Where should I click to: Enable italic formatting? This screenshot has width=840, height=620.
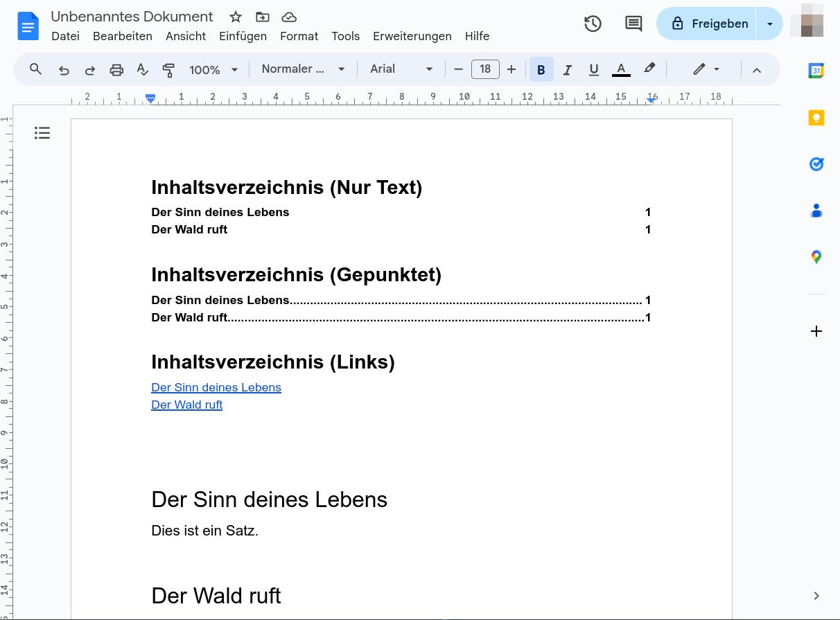(x=568, y=69)
